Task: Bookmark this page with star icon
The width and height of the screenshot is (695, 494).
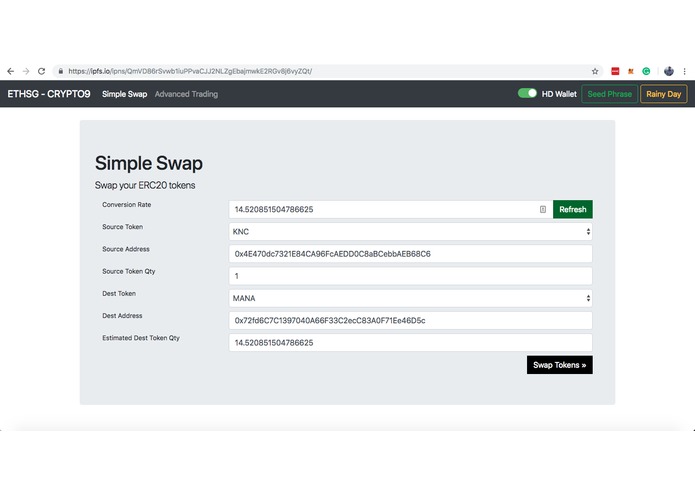Action: point(595,71)
